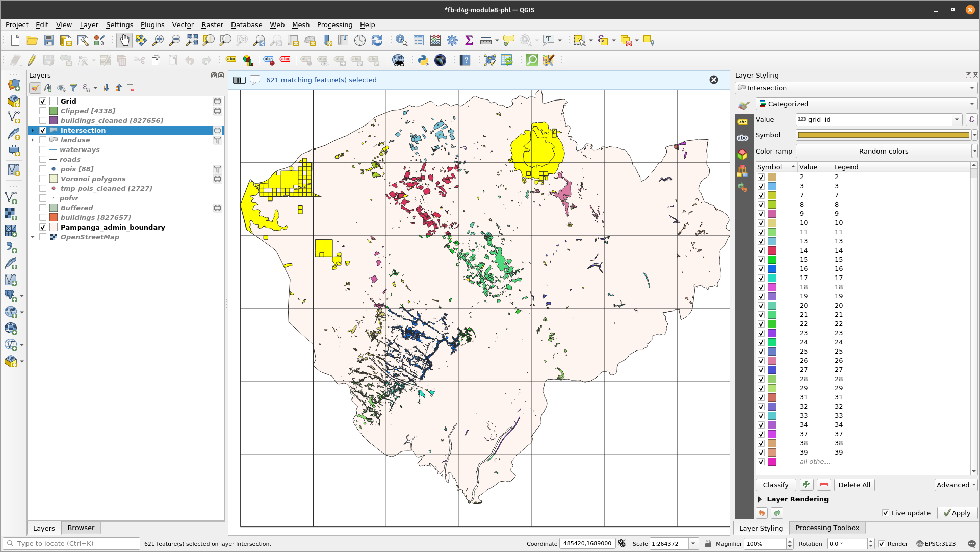Viewport: 980px width, 552px height.
Task: Remove selected layer in Layers panel
Action: click(x=131, y=88)
